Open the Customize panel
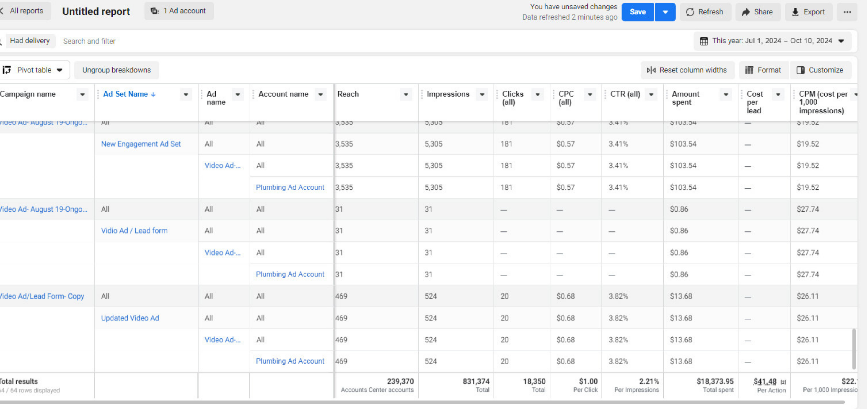The height and width of the screenshot is (409, 868). [x=820, y=70]
